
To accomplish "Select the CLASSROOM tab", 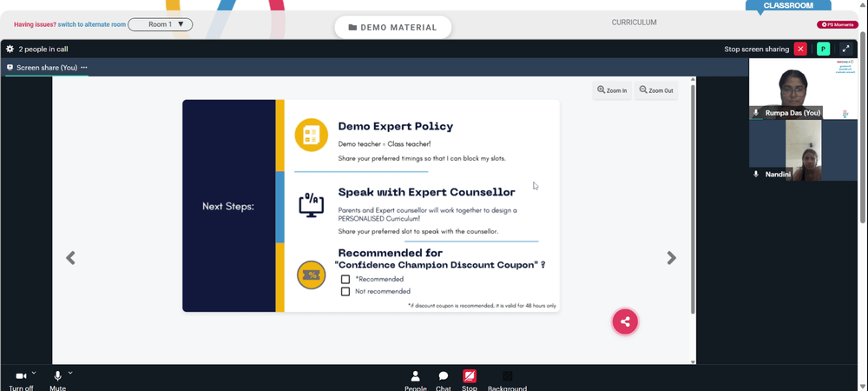I will click(788, 5).
